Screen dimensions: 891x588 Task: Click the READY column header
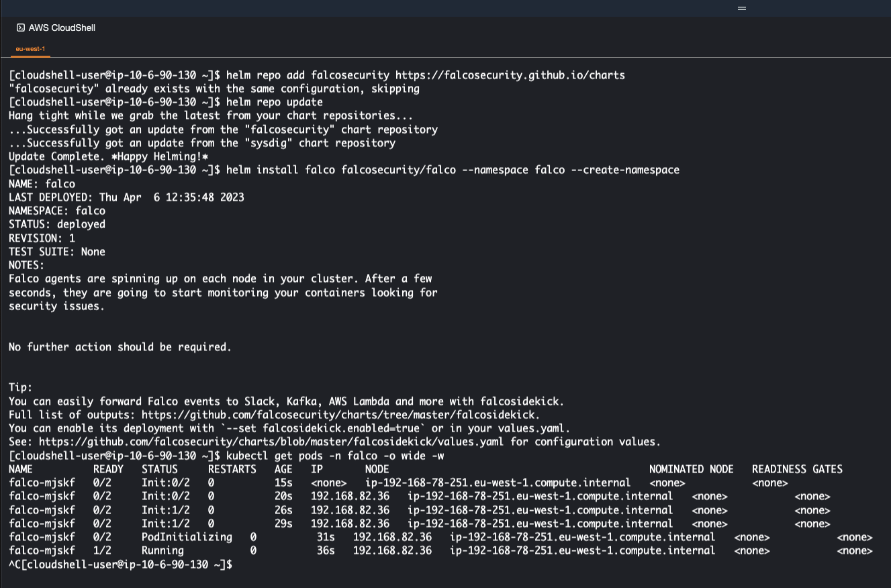coord(108,469)
